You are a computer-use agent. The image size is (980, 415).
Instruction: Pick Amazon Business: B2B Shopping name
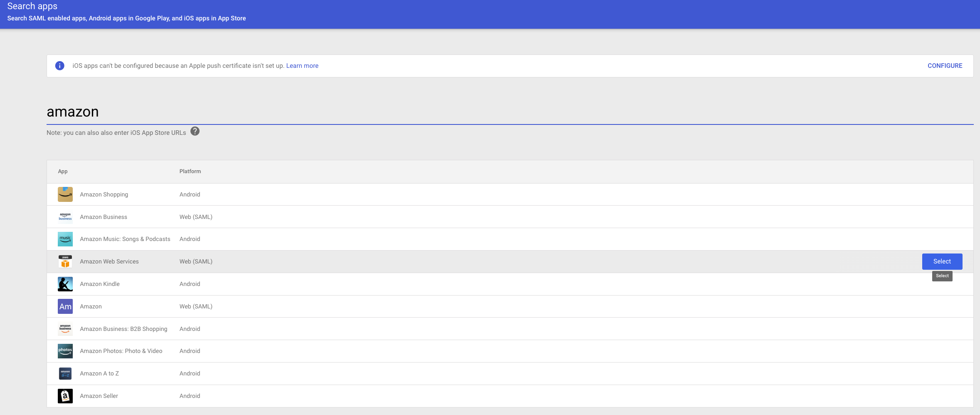coord(123,329)
